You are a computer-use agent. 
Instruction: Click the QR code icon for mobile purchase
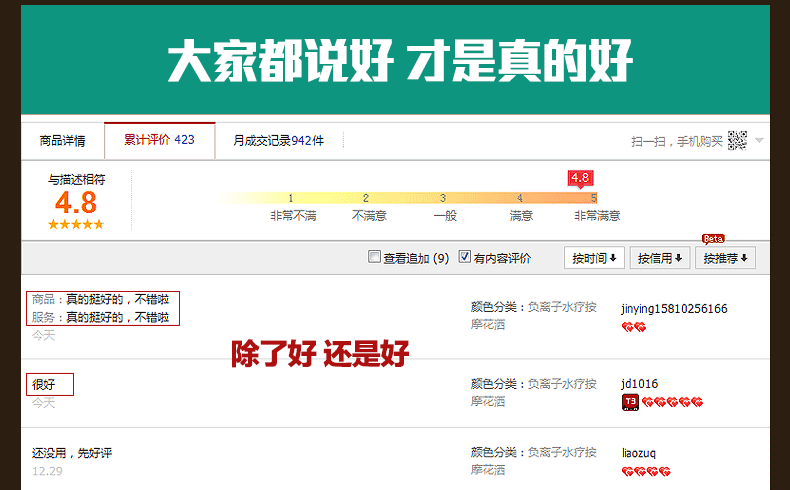coord(737,141)
